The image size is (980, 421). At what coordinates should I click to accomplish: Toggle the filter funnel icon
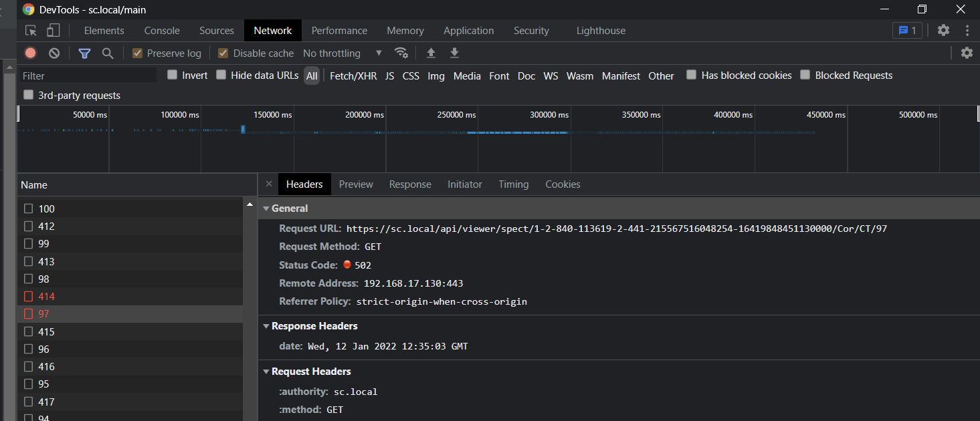[84, 53]
